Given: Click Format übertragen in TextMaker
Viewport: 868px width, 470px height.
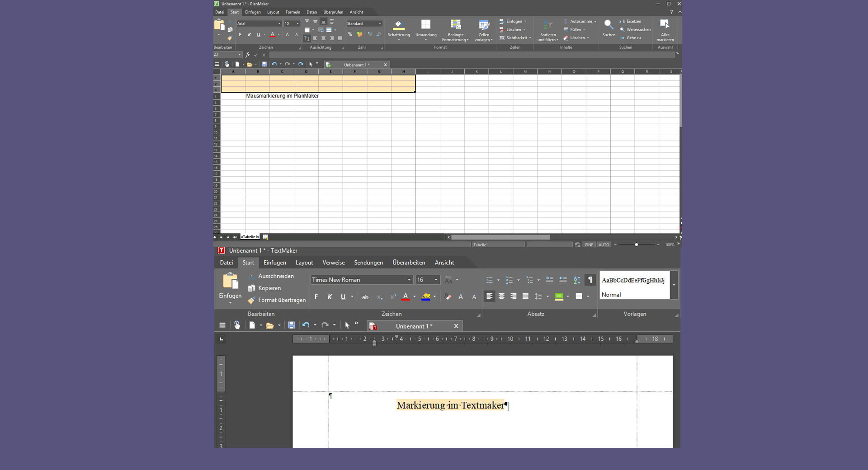Looking at the screenshot, I should point(277,301).
